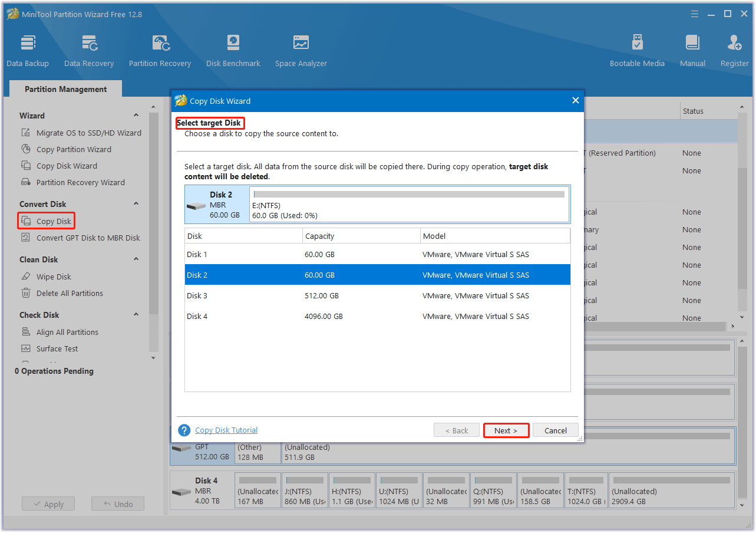Click J:(NTFS) partition on Disk 4
This screenshot has width=756, height=533.
[304, 491]
